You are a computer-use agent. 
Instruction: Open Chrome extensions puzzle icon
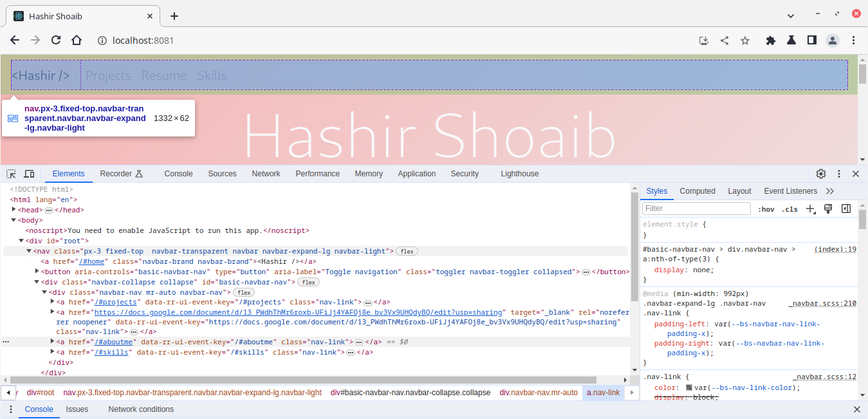click(771, 40)
